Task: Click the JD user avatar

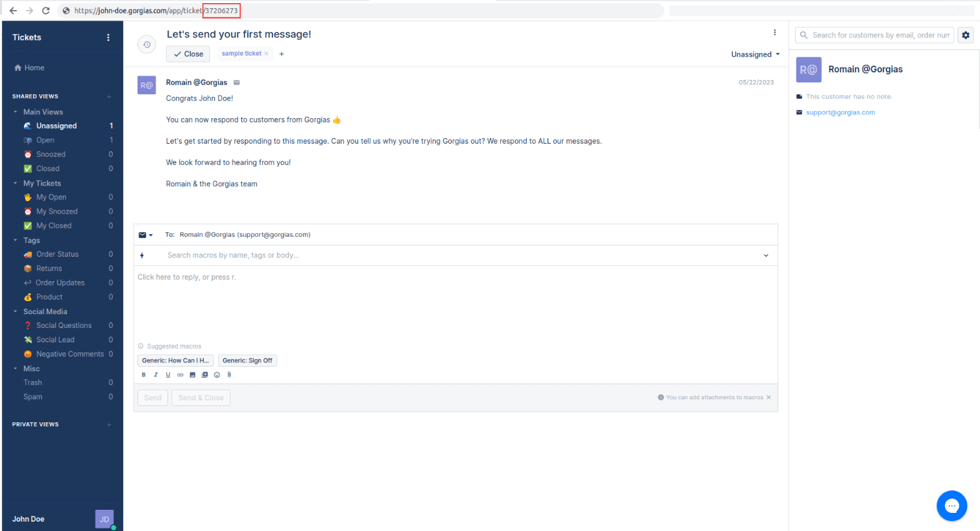Action: click(104, 519)
